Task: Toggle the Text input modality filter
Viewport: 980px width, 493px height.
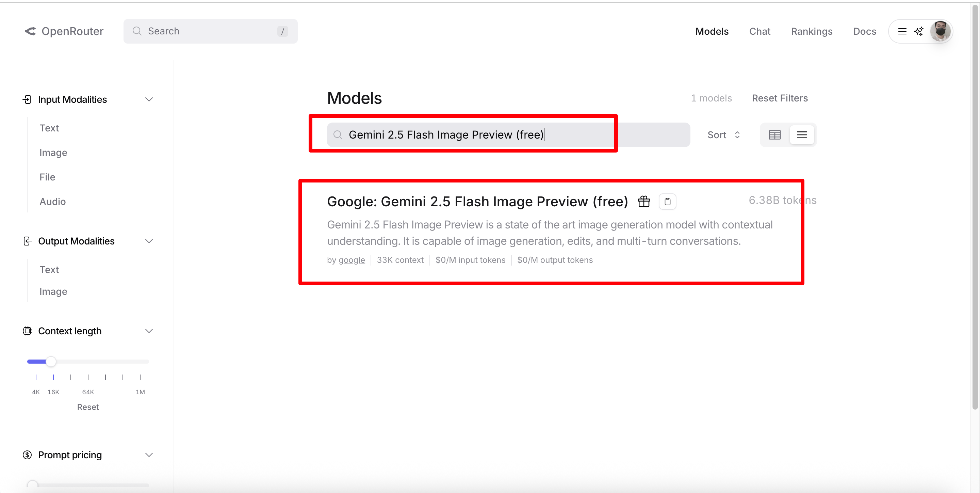Action: [x=49, y=128]
